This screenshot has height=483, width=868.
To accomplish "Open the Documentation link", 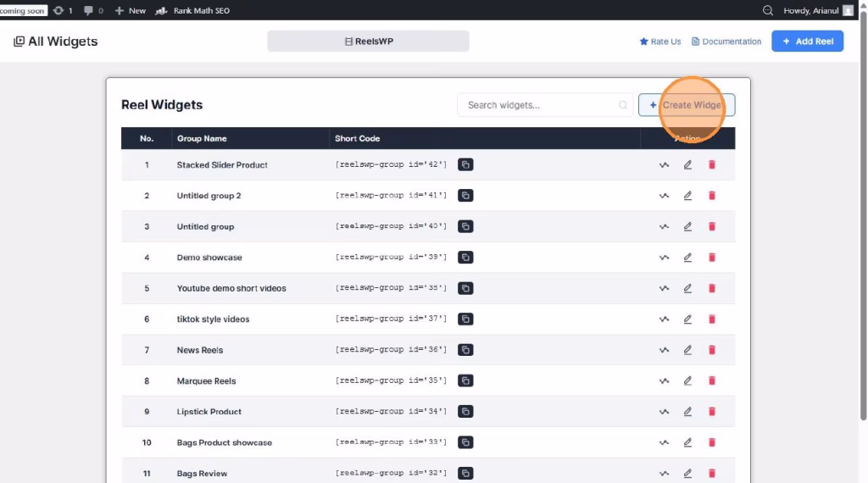I will pyautogui.click(x=726, y=42).
